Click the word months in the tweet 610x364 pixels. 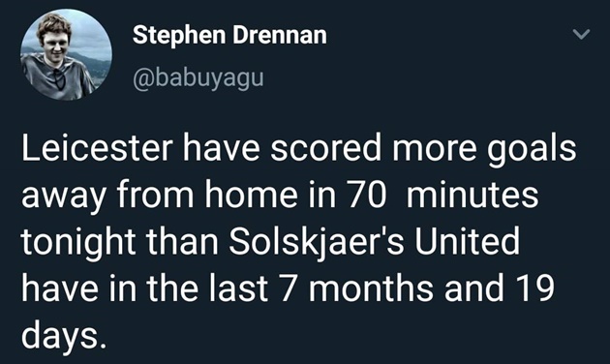(371, 288)
